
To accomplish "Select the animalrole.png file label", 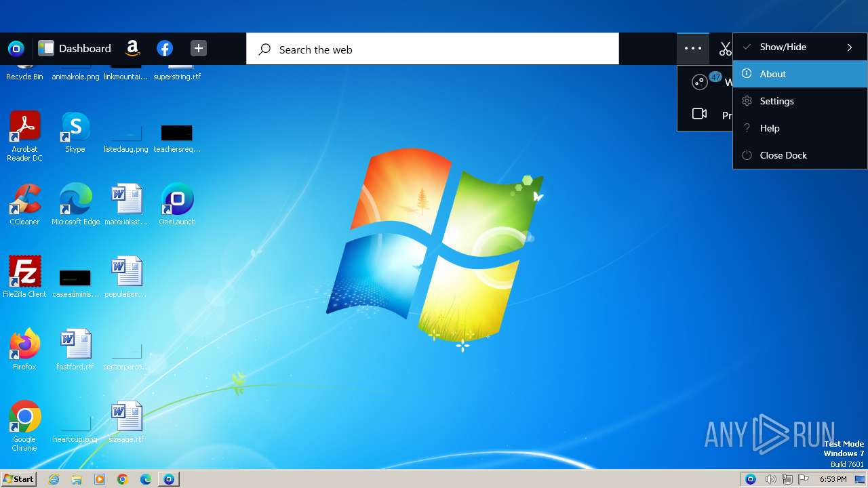I will pyautogui.click(x=75, y=77).
